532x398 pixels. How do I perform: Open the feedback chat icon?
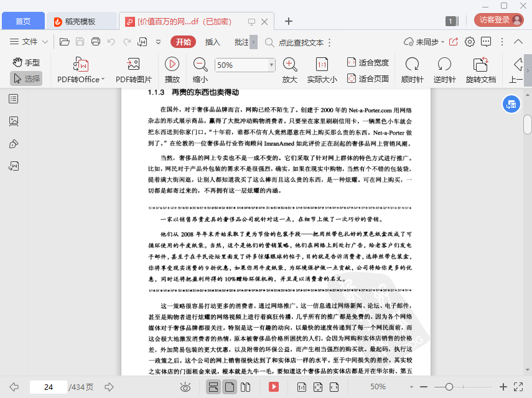coord(486,42)
